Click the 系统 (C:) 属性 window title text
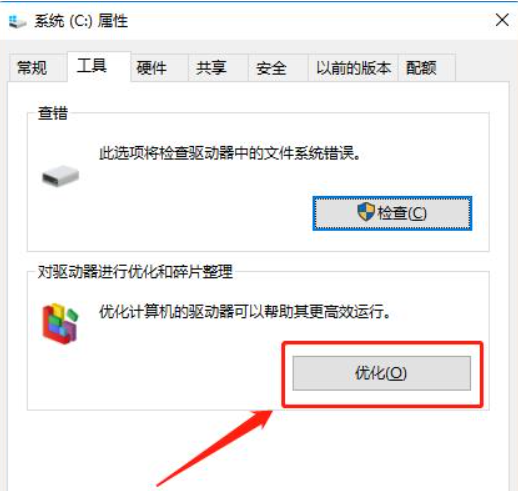The width and height of the screenshot is (518, 491). click(81, 21)
